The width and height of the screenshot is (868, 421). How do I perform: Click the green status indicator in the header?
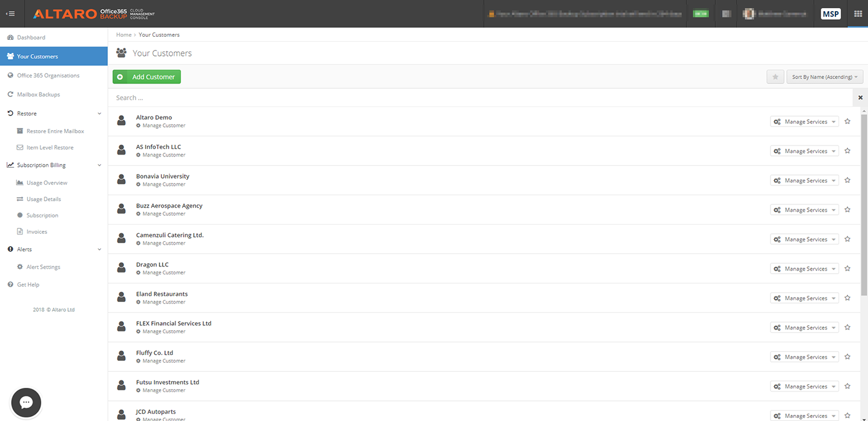[701, 14]
